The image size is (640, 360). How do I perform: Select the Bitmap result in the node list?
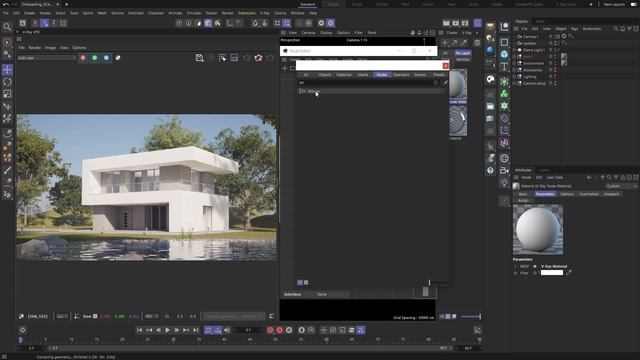[x=371, y=91]
